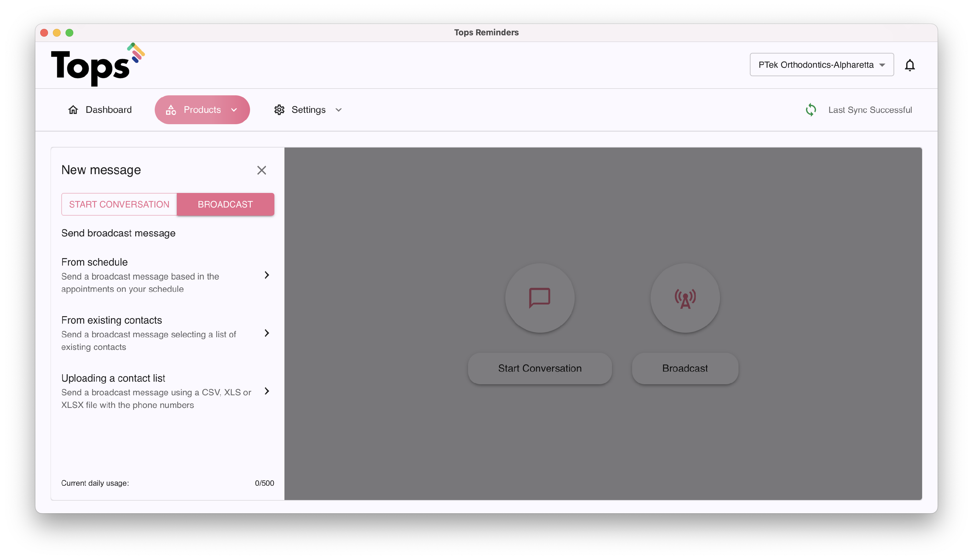
Task: Click the Dashboard home icon
Action: coord(73,110)
